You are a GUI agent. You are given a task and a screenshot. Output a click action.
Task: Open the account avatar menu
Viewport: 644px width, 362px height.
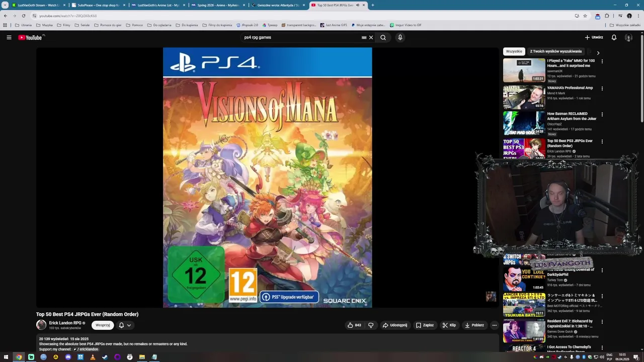point(628,37)
